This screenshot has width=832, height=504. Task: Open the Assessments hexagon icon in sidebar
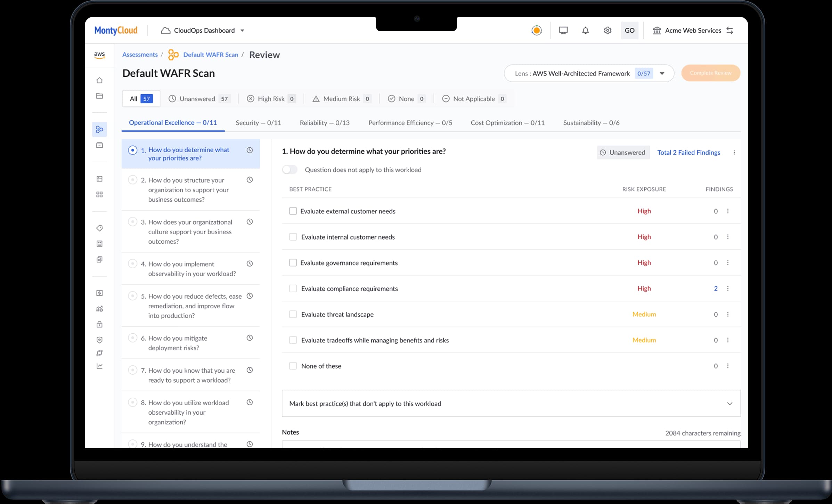click(99, 129)
